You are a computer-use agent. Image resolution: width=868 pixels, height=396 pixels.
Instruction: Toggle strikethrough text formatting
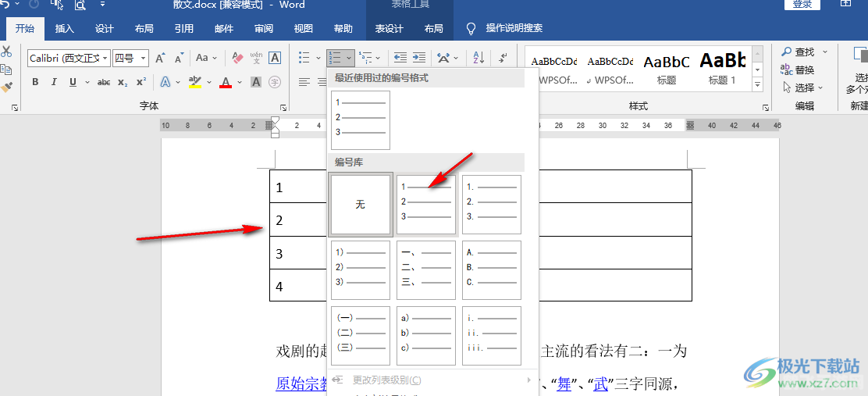click(103, 82)
